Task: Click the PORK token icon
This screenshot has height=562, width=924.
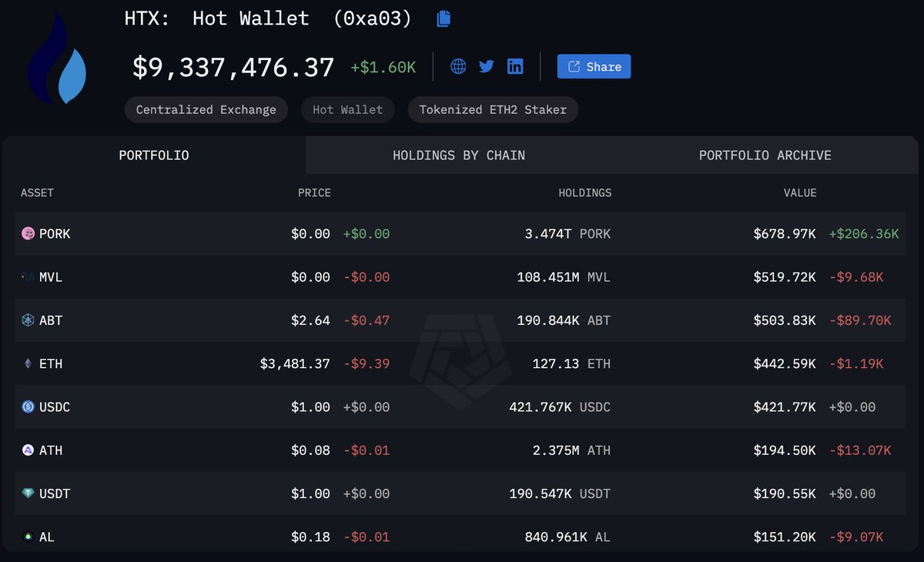Action: coord(28,233)
